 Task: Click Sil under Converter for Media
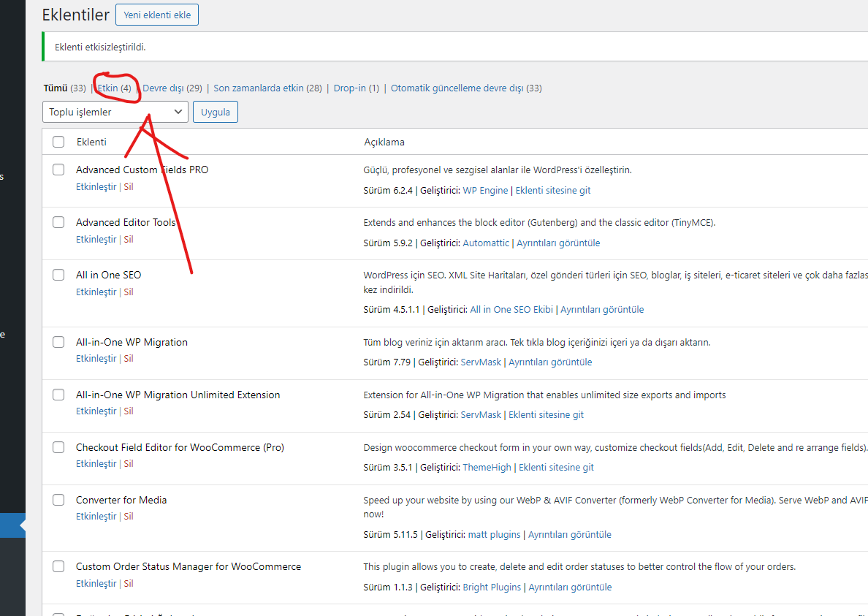(129, 516)
